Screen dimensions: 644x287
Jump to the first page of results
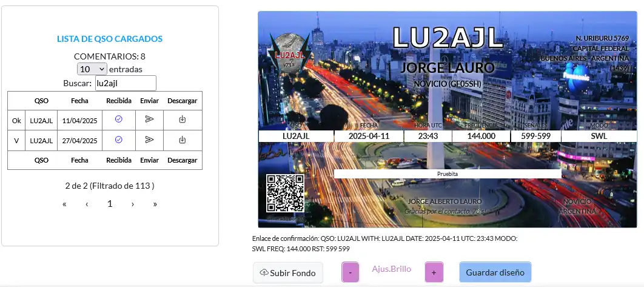pos(64,204)
